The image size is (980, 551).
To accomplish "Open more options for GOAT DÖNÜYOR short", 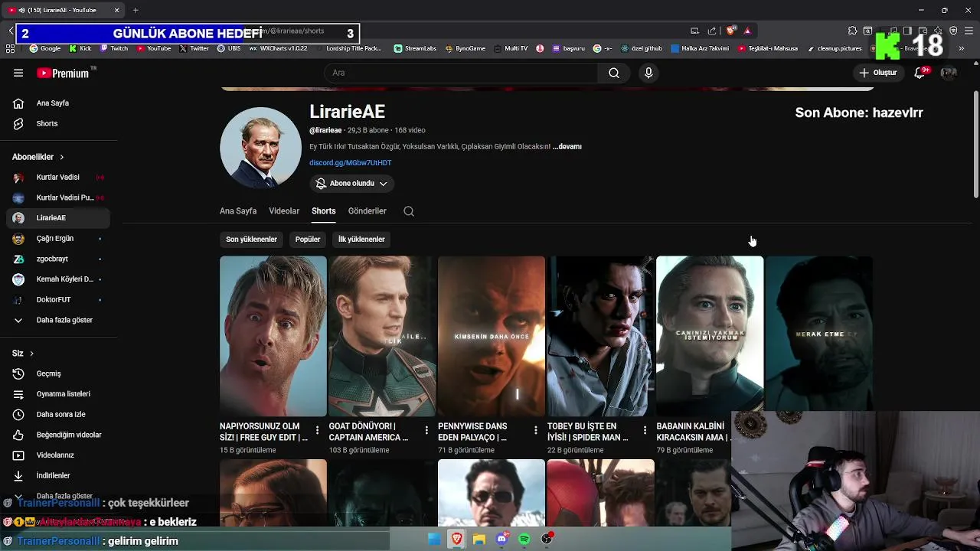I will pyautogui.click(x=426, y=431).
